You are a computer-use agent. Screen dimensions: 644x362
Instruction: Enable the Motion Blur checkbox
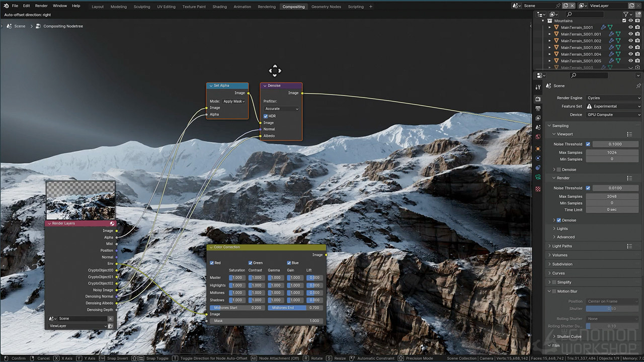click(554, 292)
